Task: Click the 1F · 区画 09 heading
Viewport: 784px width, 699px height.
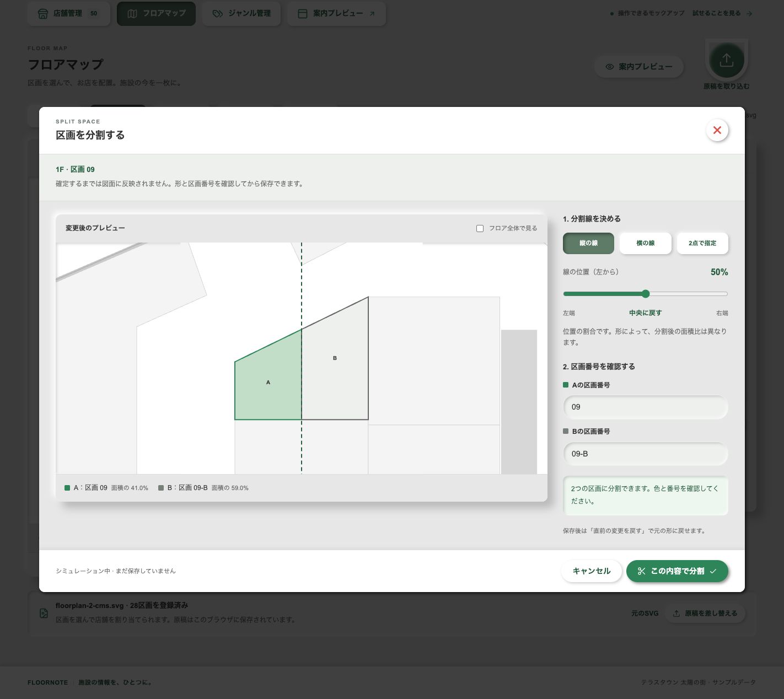Action: pyautogui.click(x=75, y=169)
